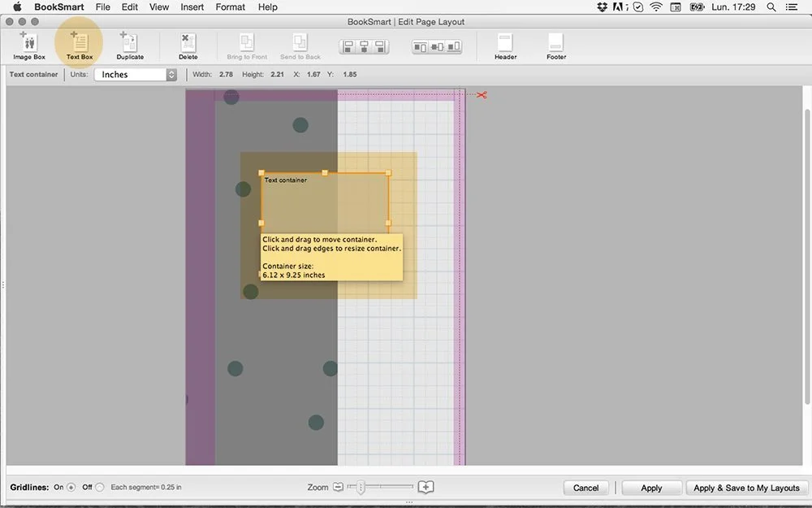Open the File menu
This screenshot has width=812, height=508.
coord(102,7)
